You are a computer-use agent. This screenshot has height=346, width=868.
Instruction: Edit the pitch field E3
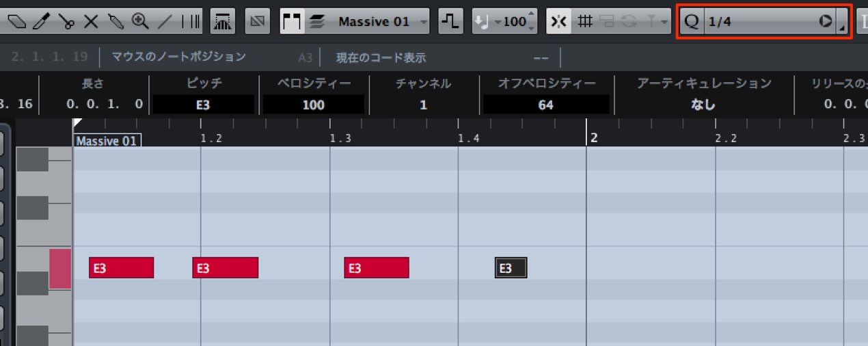203,105
